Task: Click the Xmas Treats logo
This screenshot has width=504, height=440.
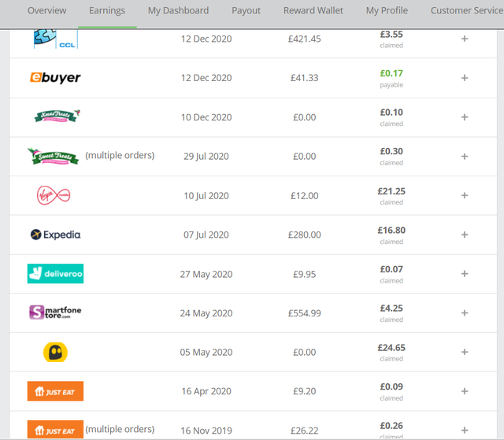Action: point(57,116)
